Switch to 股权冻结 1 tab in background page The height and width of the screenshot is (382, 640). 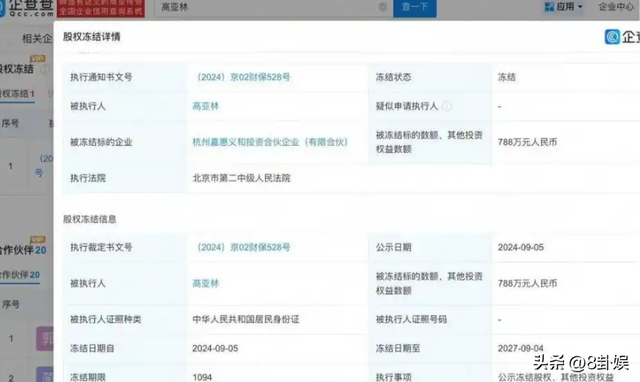click(x=17, y=94)
